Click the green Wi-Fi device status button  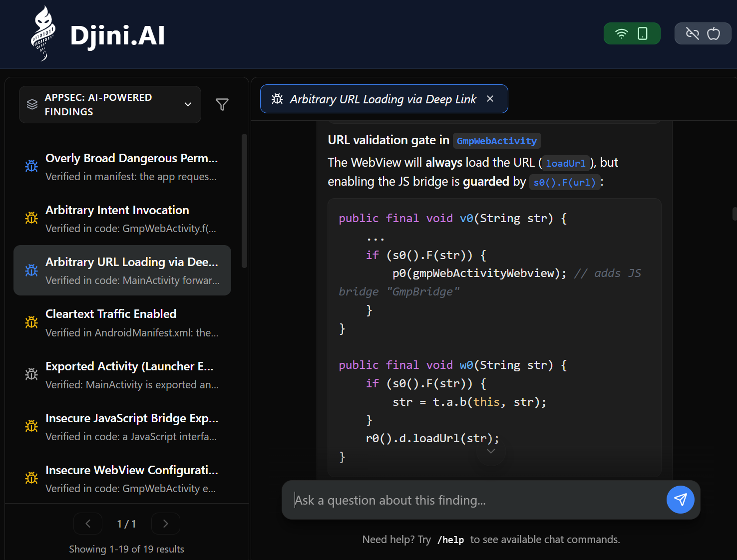click(x=632, y=33)
